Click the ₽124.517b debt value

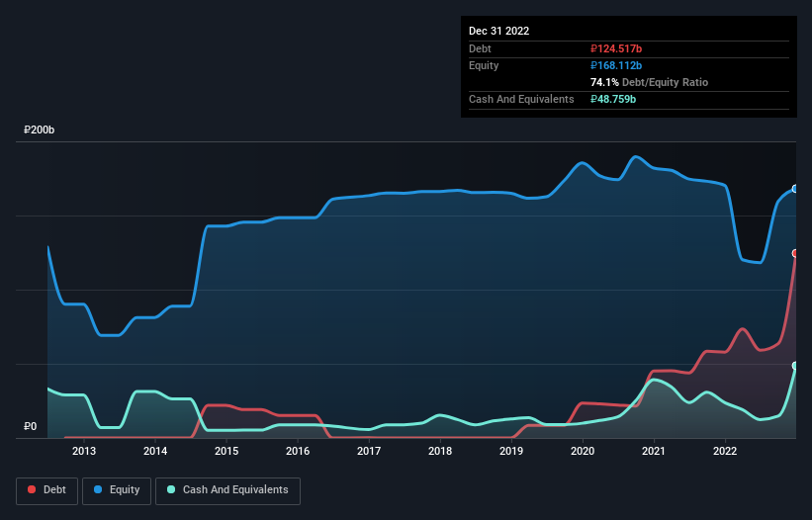point(616,48)
